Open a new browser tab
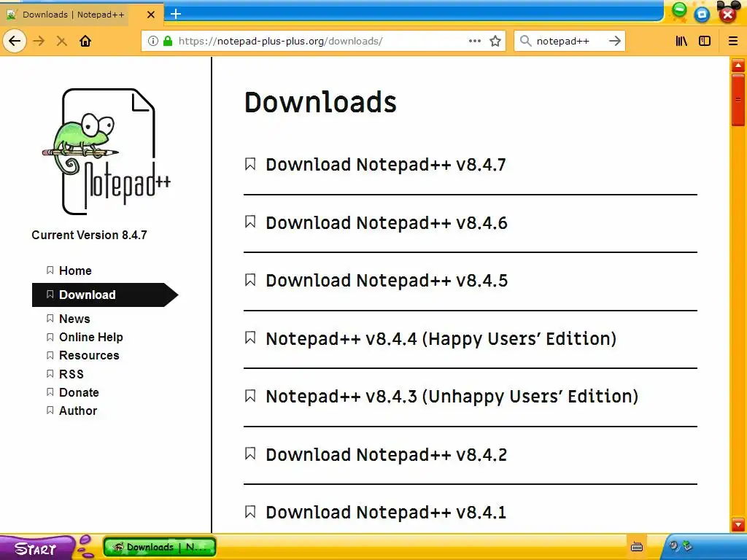This screenshot has height=560, width=747. [176, 14]
